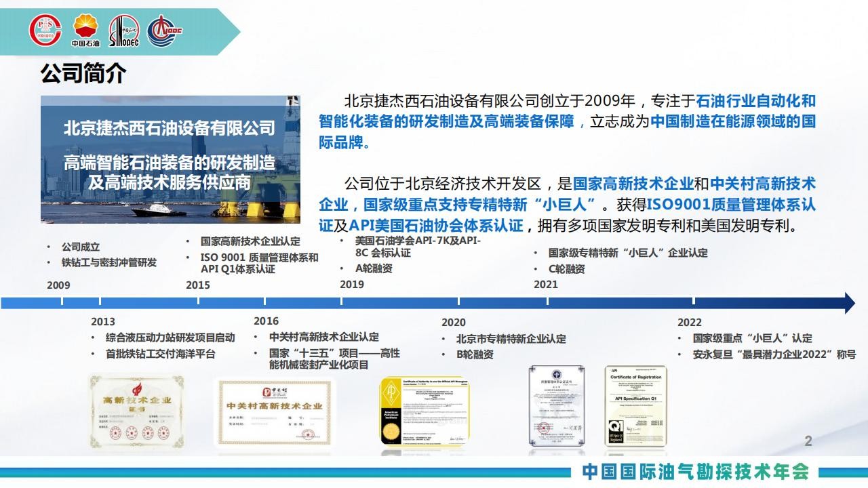The width and height of the screenshot is (868, 488).
Task: Click the 质量管理体系认证证书 image
Action: coord(556,406)
